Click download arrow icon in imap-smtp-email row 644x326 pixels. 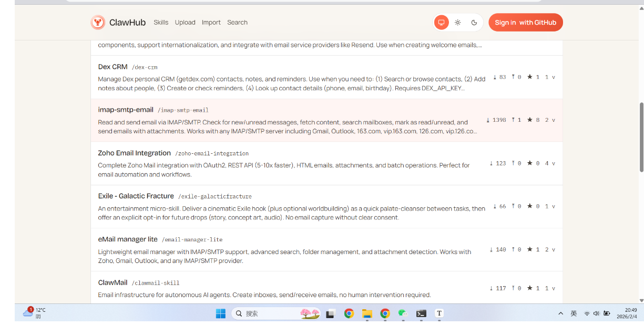point(488,120)
